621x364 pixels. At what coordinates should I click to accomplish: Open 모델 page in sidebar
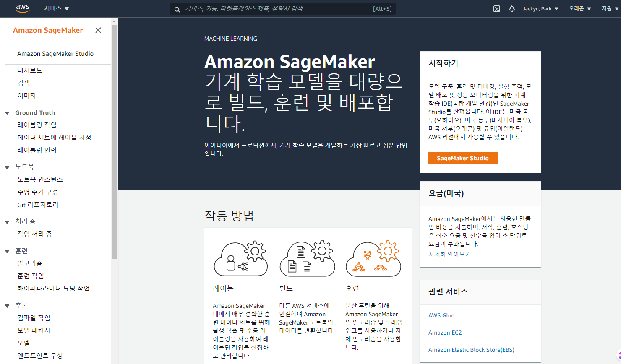(x=23, y=343)
